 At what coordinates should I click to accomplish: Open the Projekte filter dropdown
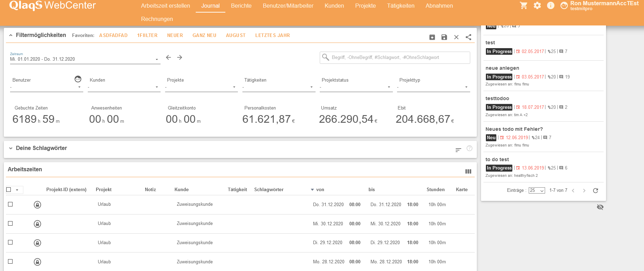point(201,87)
